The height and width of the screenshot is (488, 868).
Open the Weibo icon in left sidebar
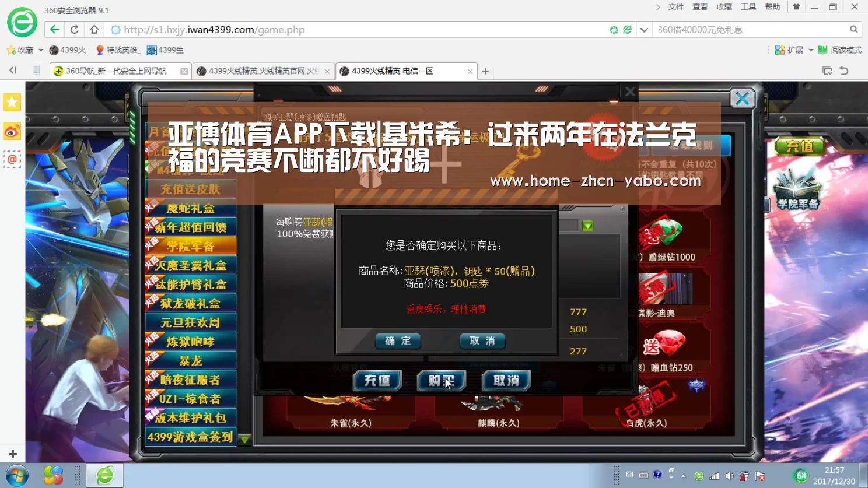pos(12,131)
